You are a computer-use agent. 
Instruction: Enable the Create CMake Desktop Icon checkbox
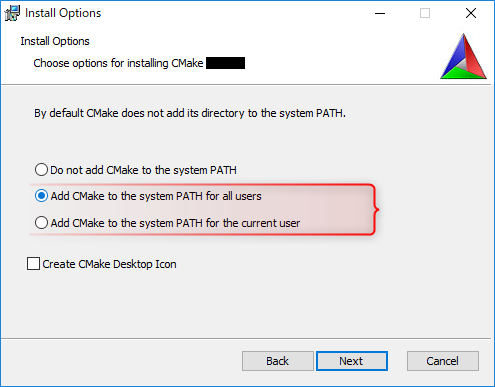point(33,264)
